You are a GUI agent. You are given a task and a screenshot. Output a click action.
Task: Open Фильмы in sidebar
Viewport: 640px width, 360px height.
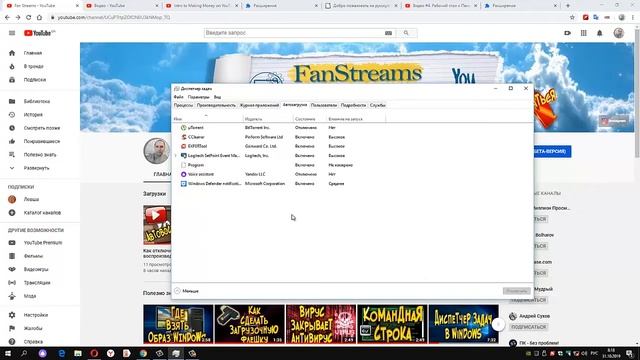(x=33, y=256)
